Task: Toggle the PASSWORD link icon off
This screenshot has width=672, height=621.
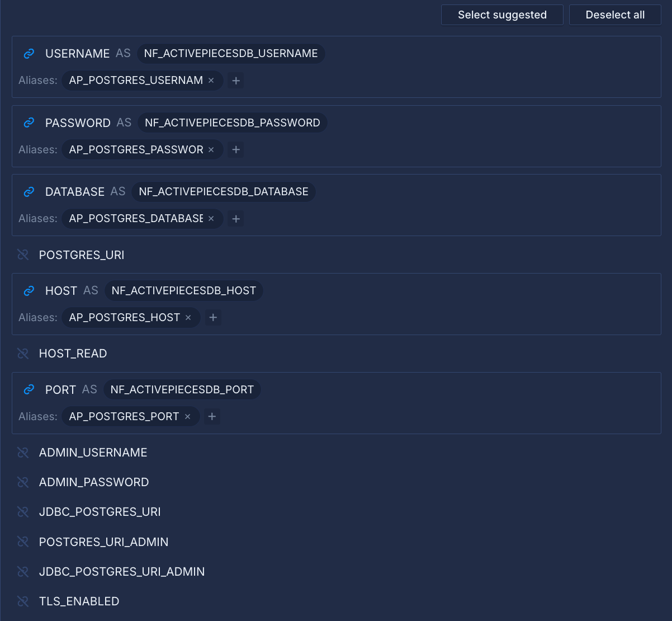Action: point(29,123)
